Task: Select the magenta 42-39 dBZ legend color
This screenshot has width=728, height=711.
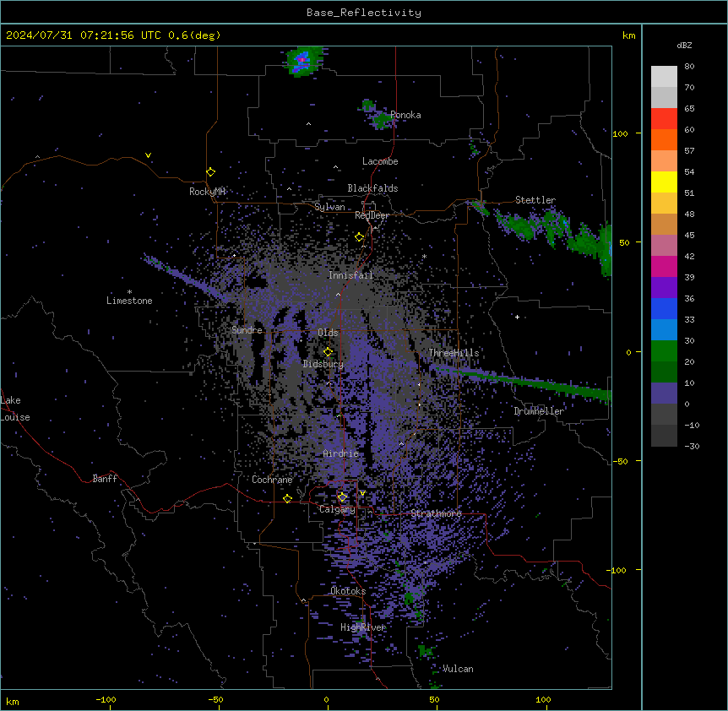Action: tap(664, 266)
